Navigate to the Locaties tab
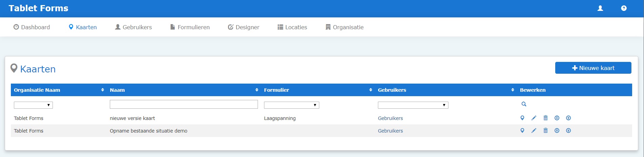 [x=292, y=27]
